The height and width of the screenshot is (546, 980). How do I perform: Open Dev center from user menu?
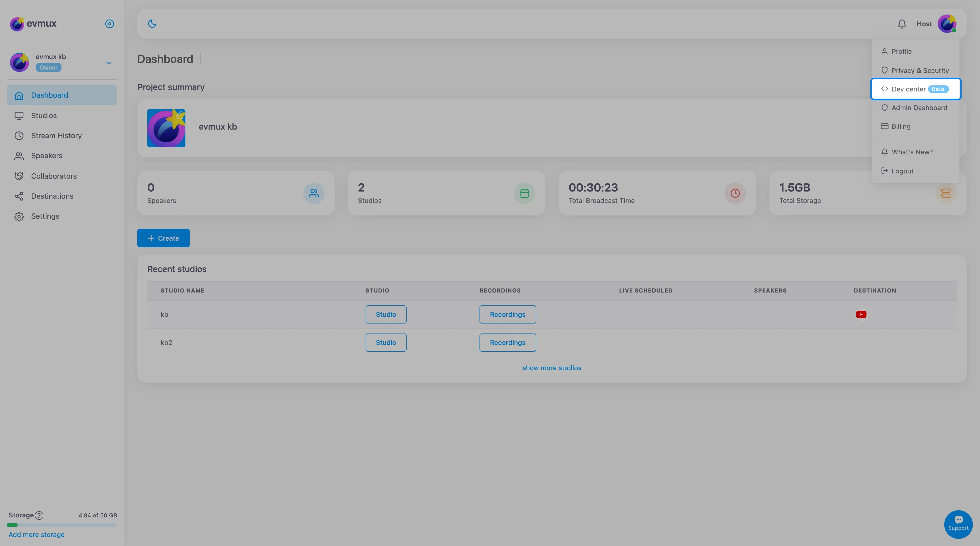[916, 89]
